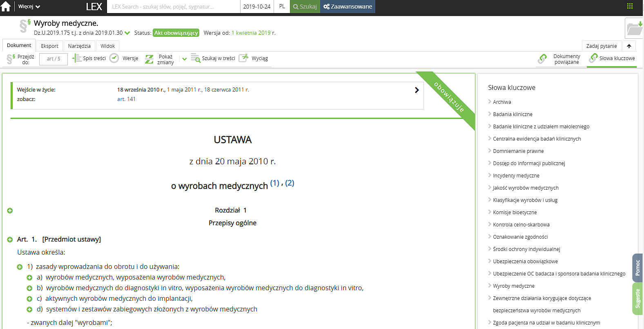This screenshot has height=329, width=644.
Task: Click the download folder icon
Action: [x=634, y=29]
